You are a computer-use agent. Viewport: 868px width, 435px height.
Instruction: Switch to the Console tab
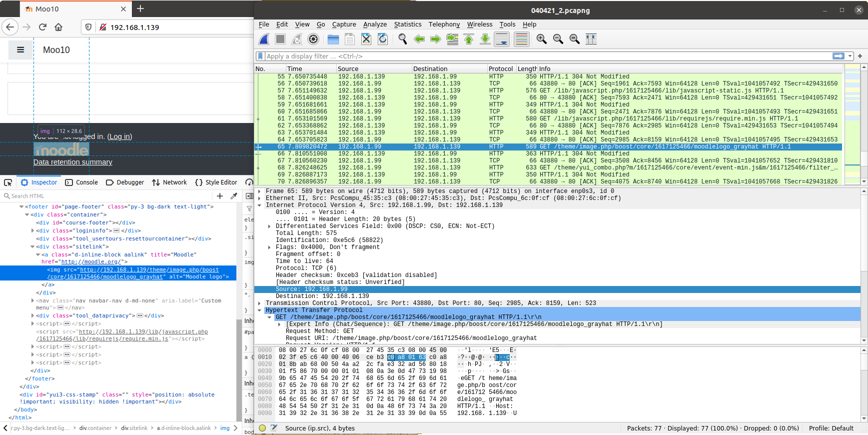(x=81, y=182)
